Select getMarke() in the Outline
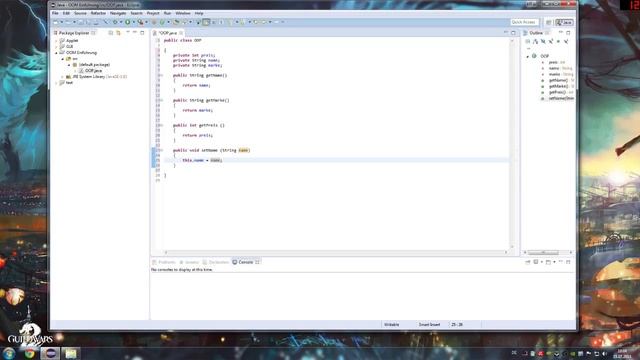The image size is (640, 360). (558, 86)
